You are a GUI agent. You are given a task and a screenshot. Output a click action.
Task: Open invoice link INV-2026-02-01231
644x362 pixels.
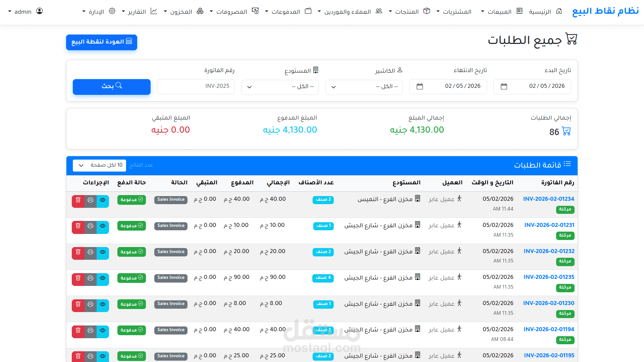click(549, 225)
